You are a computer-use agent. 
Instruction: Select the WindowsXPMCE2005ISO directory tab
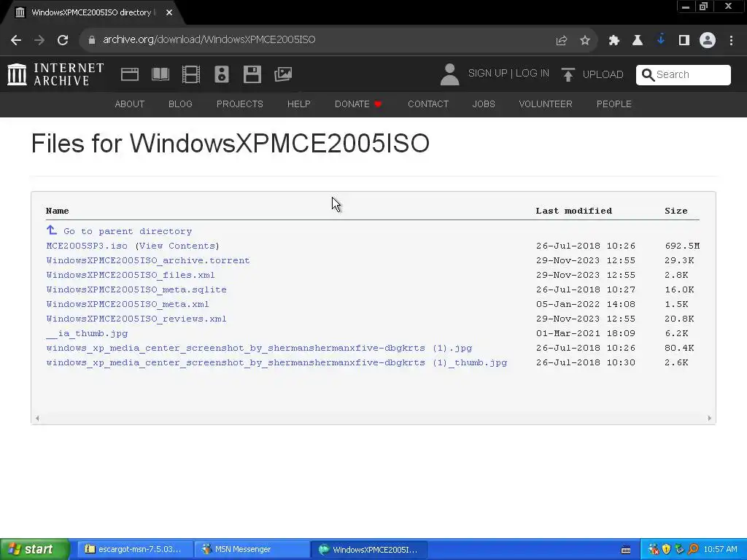pos(91,13)
